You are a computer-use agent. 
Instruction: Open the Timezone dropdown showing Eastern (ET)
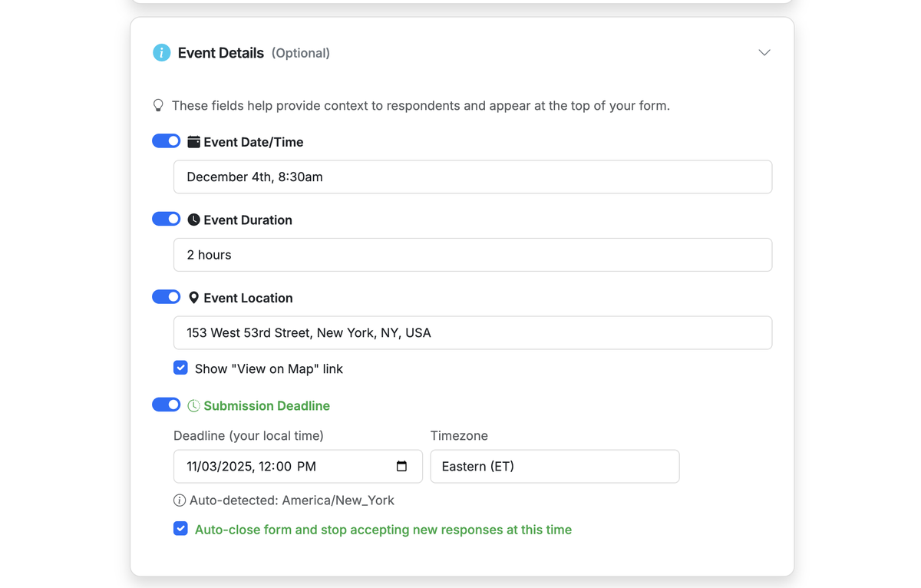point(554,466)
